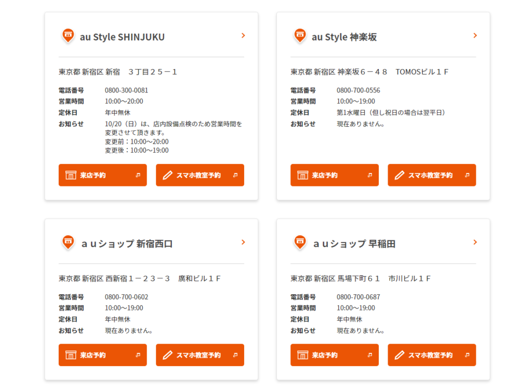The height and width of the screenshot is (392, 532).
Task: Click 来店予約 button for auショップ 早稲田
Action: [x=335, y=355]
